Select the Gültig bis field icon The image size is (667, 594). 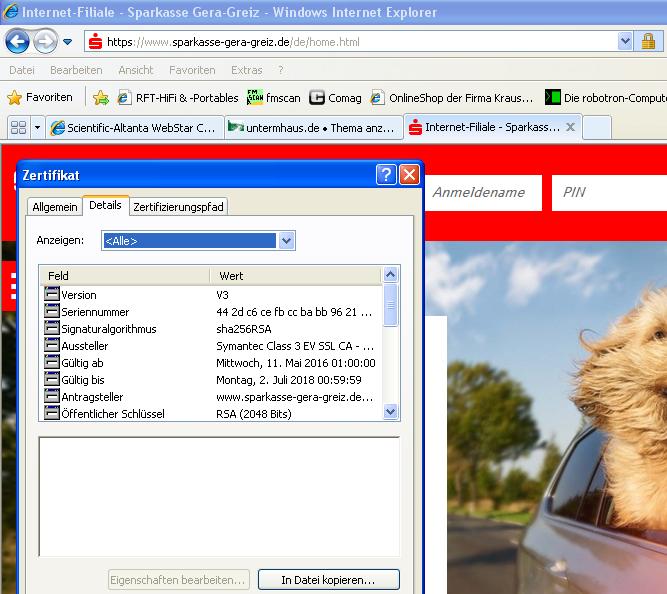pos(51,379)
